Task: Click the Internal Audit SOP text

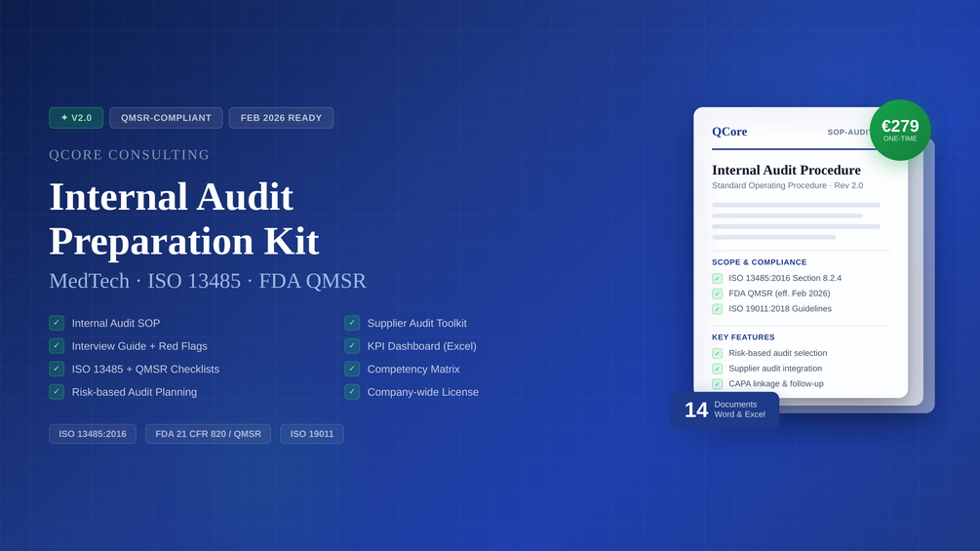Action: coord(116,324)
